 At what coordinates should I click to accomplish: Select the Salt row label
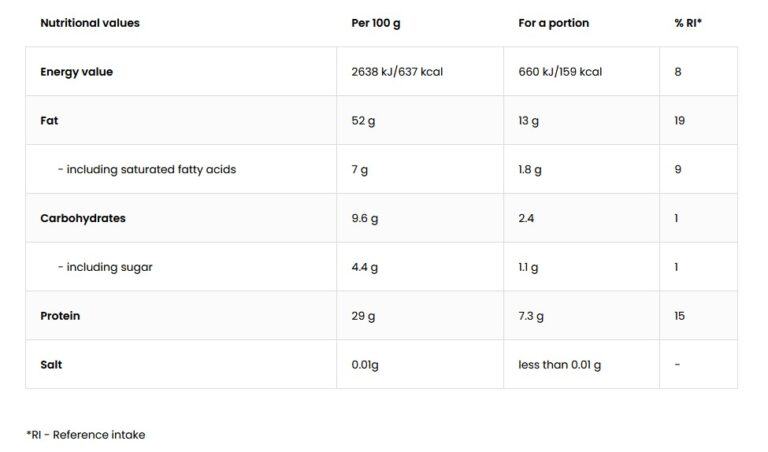pos(51,365)
